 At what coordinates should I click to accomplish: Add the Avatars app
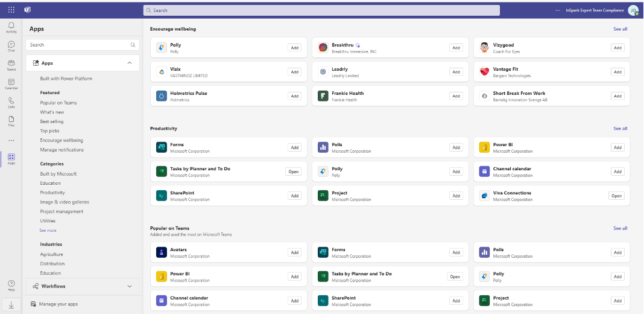pos(294,252)
